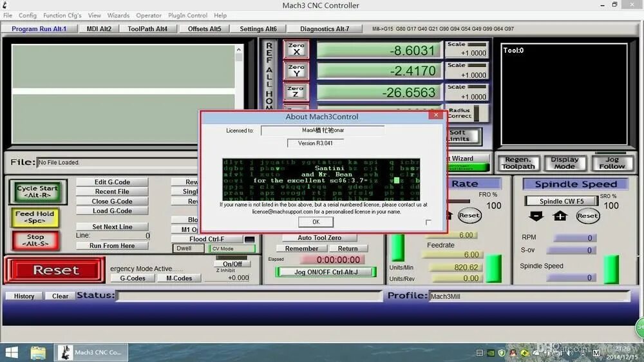644x362 pixels.
Task: Click Run From Here button
Action: click(x=112, y=245)
